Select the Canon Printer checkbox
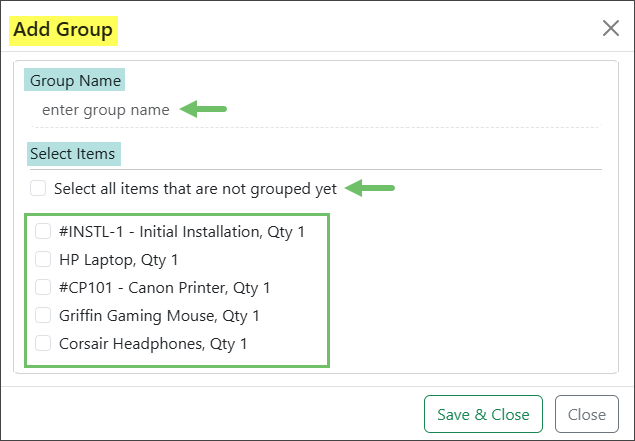635x441 pixels. 43,288
